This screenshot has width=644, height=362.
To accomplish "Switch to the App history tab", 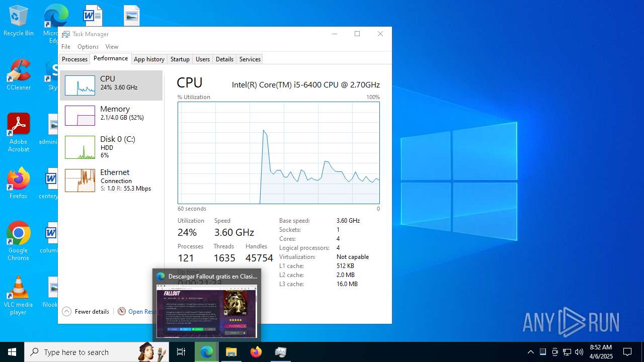I will 149,59.
